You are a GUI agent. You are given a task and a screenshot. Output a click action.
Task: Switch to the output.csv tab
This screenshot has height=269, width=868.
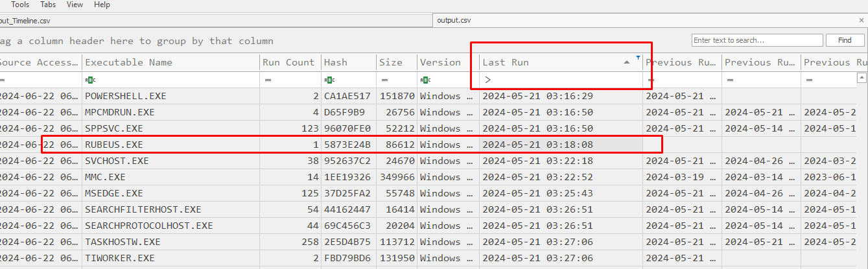[454, 20]
